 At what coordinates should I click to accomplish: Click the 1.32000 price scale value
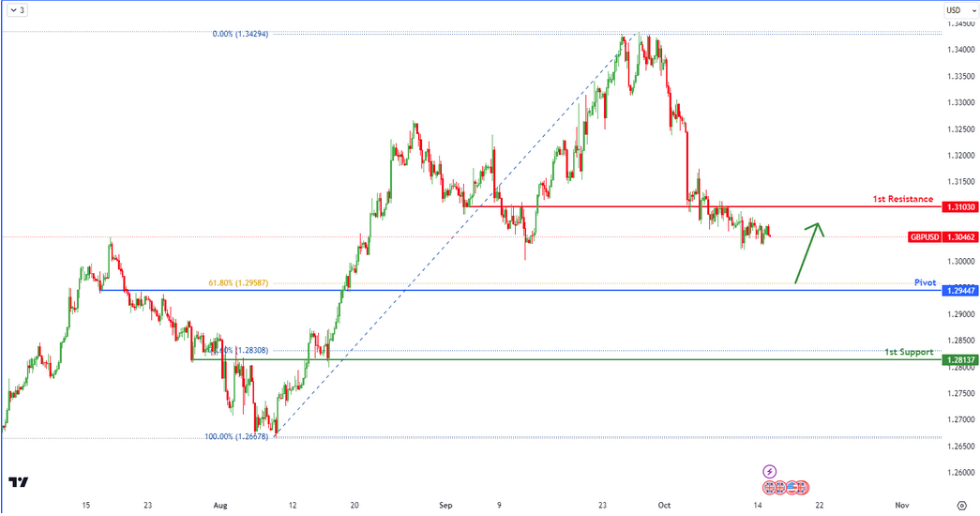pyautogui.click(x=960, y=156)
